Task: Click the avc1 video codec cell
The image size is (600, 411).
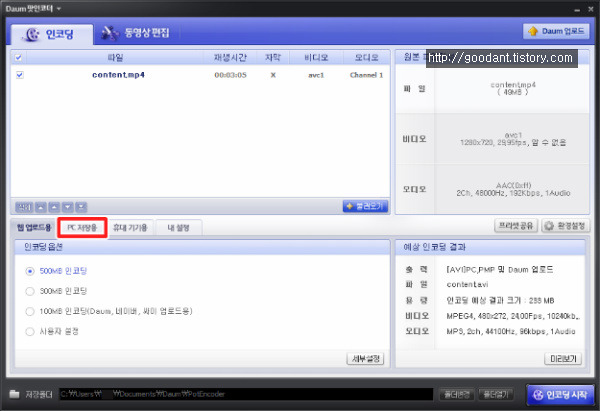Action: point(316,75)
